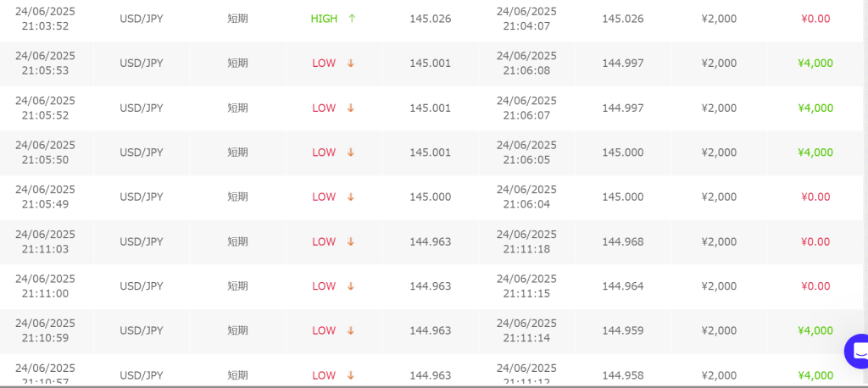Click the closing price 144.959
This screenshot has width=868, height=388.
tap(622, 331)
